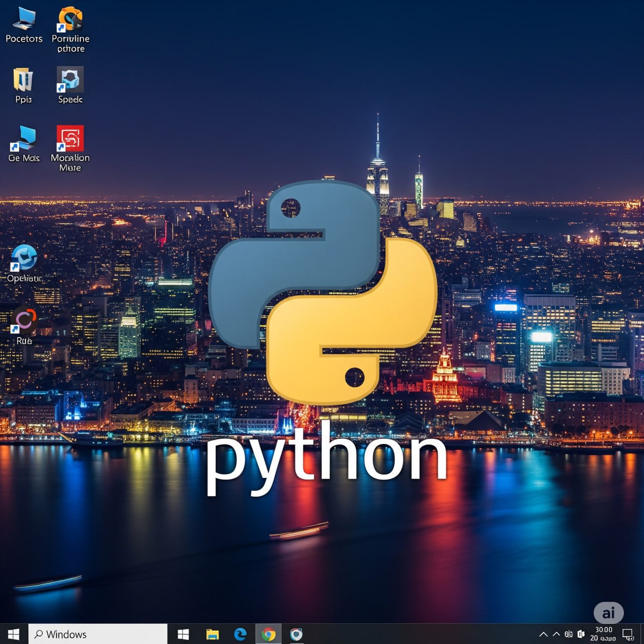This screenshot has height=644, width=644.
Task: Open the Opeliatir desktop shortcut
Action: click(24, 258)
